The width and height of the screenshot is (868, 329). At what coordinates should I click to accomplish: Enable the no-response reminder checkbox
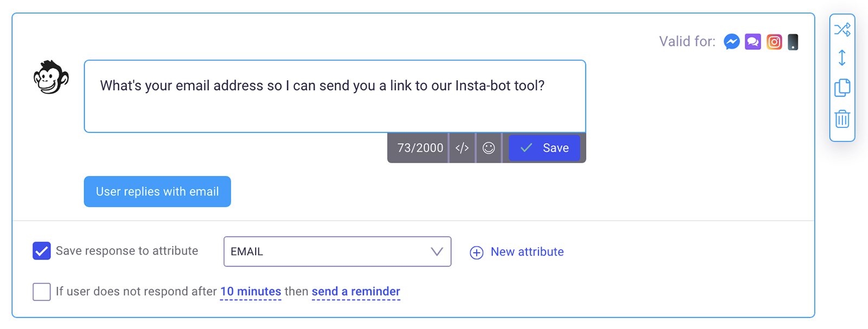(42, 292)
